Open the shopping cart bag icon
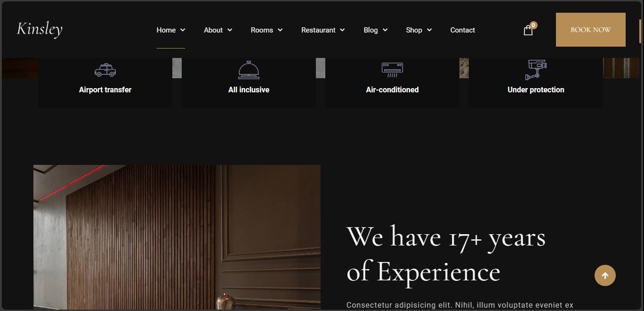Screen dimensions: 644x311 click(528, 31)
